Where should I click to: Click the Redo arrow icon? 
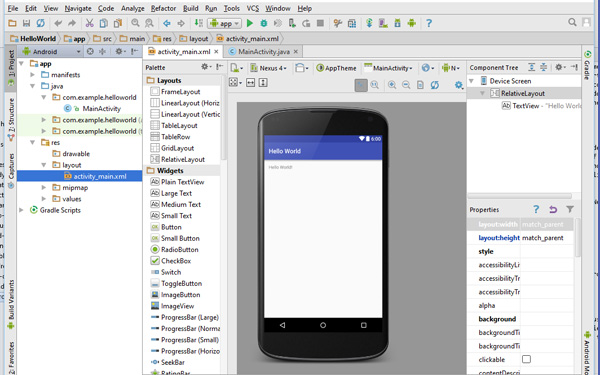(72, 23)
